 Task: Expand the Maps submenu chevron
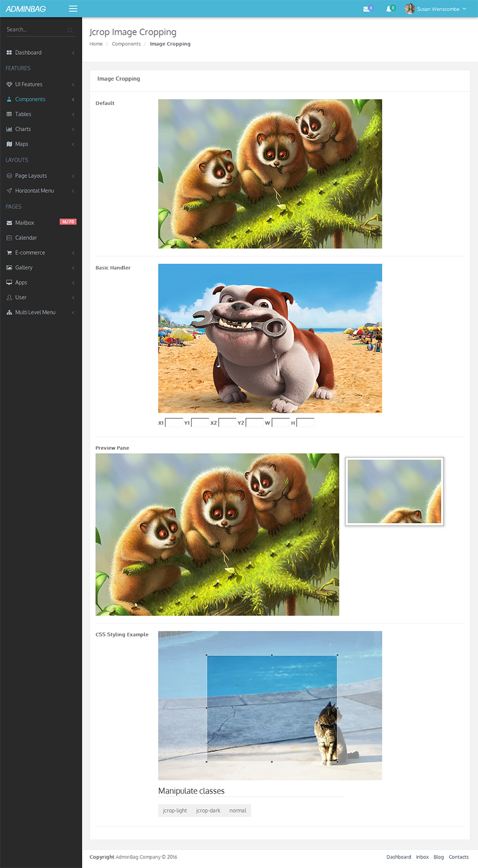click(x=73, y=144)
